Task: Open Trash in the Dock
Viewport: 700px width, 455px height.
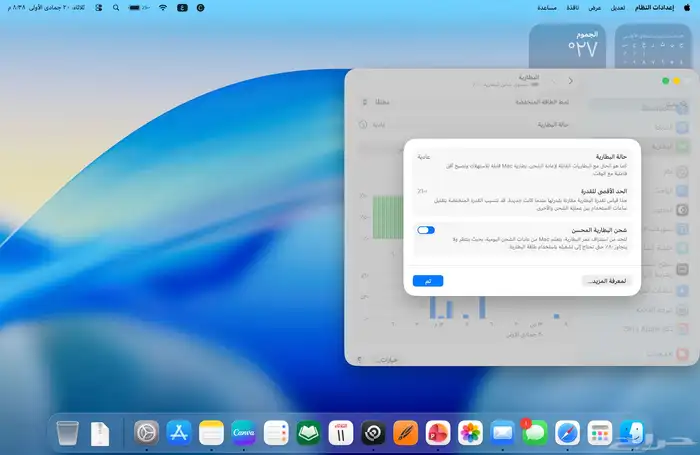Action: 67,432
